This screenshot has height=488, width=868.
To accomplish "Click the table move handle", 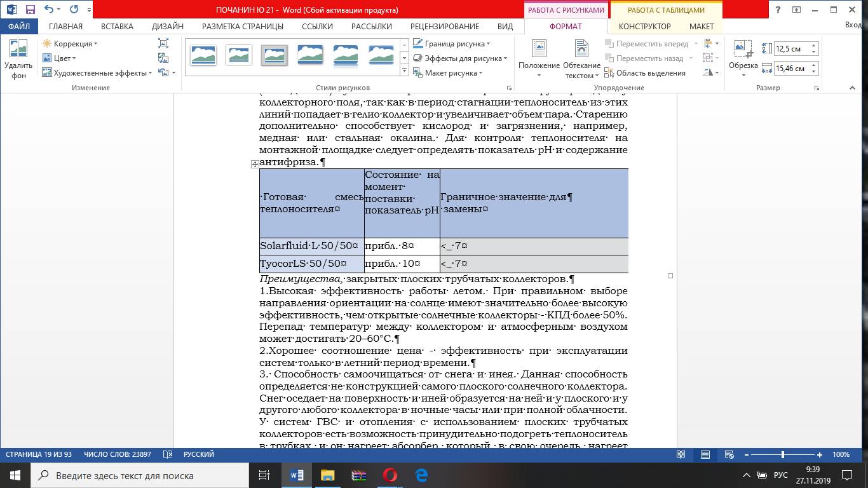I will pyautogui.click(x=255, y=164).
